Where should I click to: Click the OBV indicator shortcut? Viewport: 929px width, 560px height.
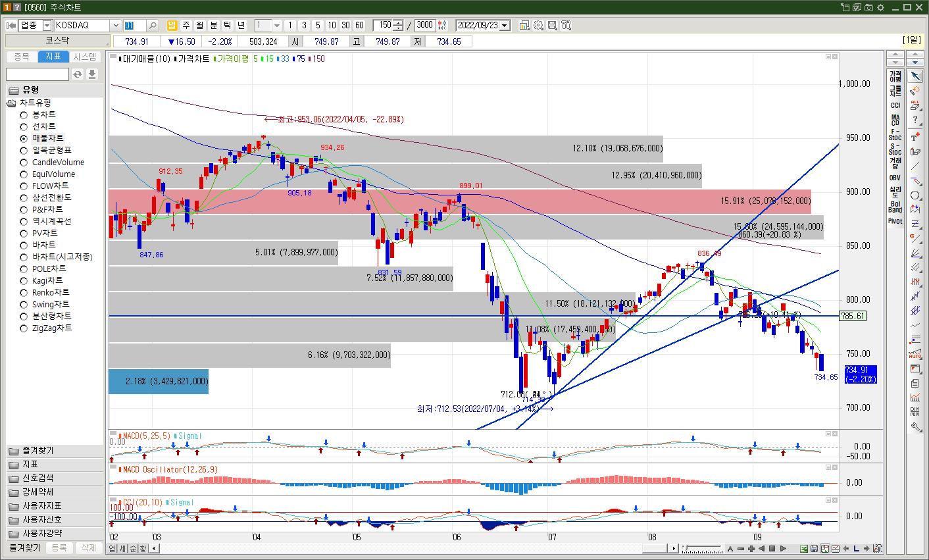(x=895, y=178)
